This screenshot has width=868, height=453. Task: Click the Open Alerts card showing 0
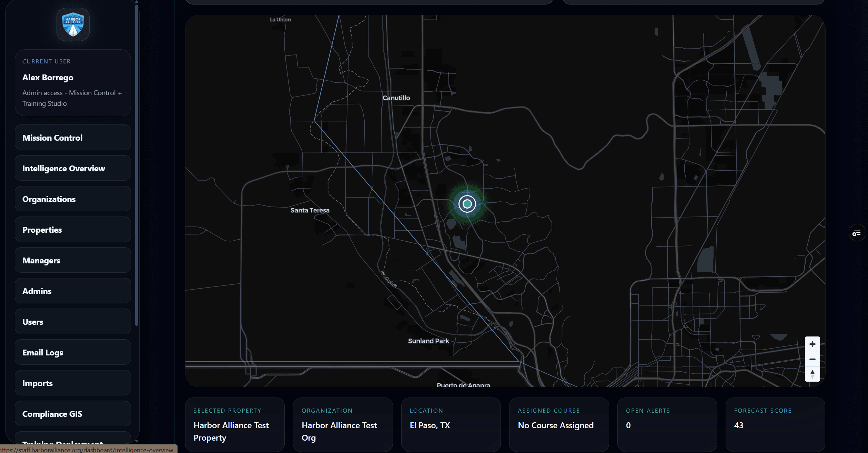click(667, 425)
